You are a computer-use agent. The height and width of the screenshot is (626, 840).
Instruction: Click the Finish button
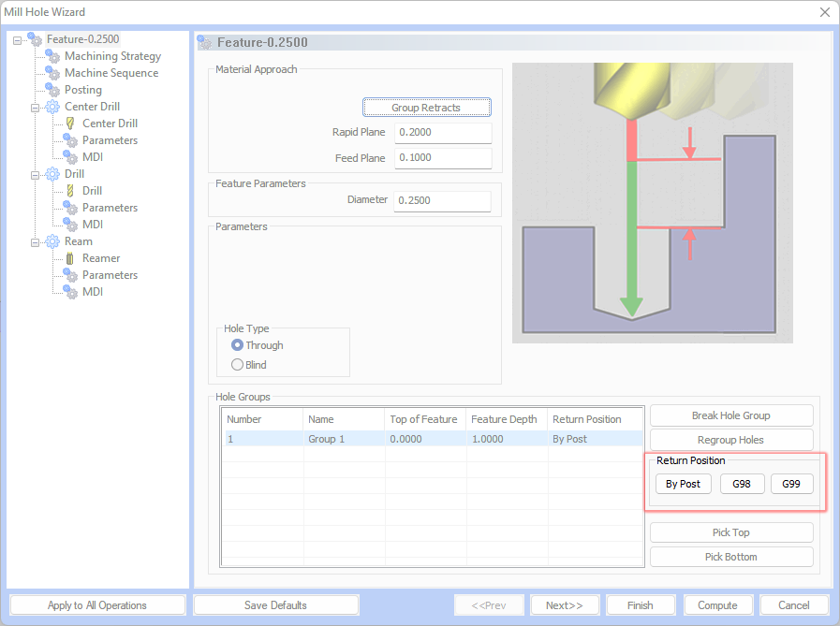pyautogui.click(x=641, y=605)
